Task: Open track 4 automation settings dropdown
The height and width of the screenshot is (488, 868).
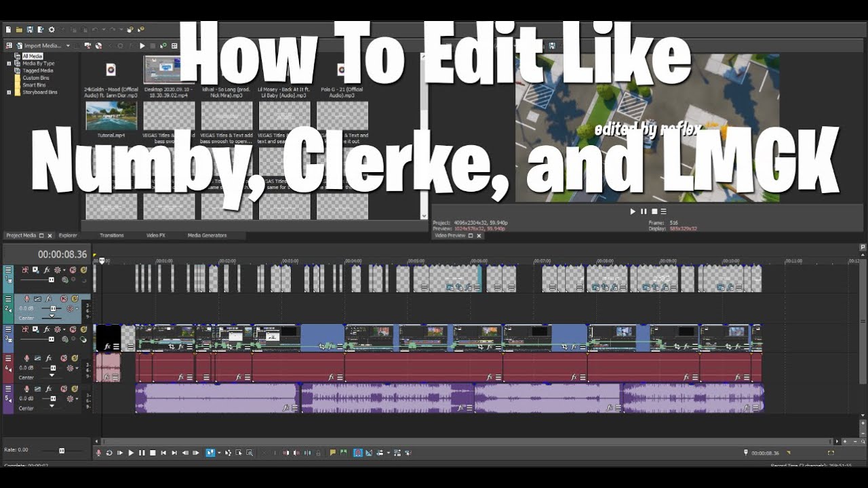Action: pos(77,368)
